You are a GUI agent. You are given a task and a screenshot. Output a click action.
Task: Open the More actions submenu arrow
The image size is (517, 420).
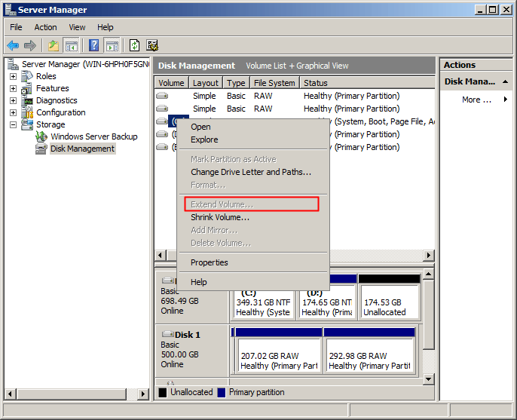pyautogui.click(x=506, y=100)
